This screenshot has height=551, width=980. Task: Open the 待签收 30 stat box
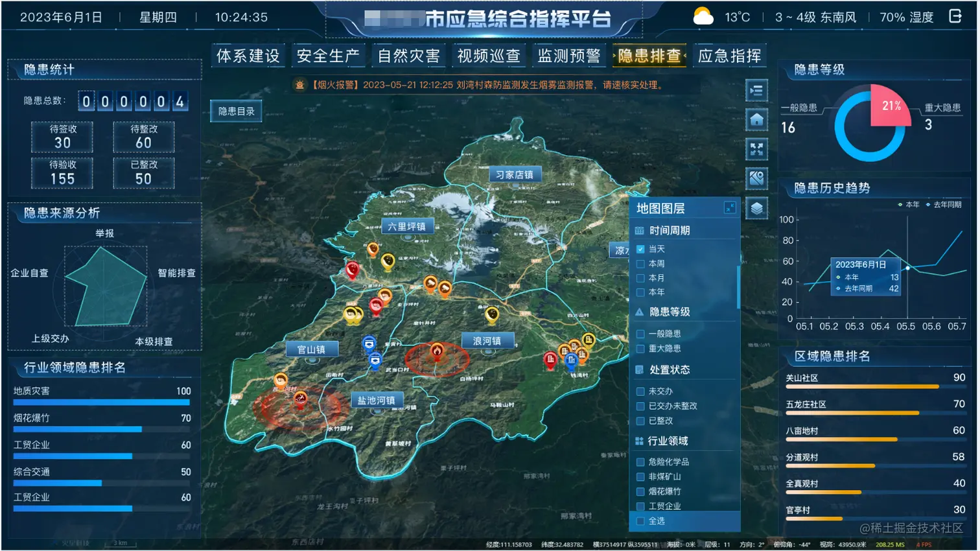(62, 137)
